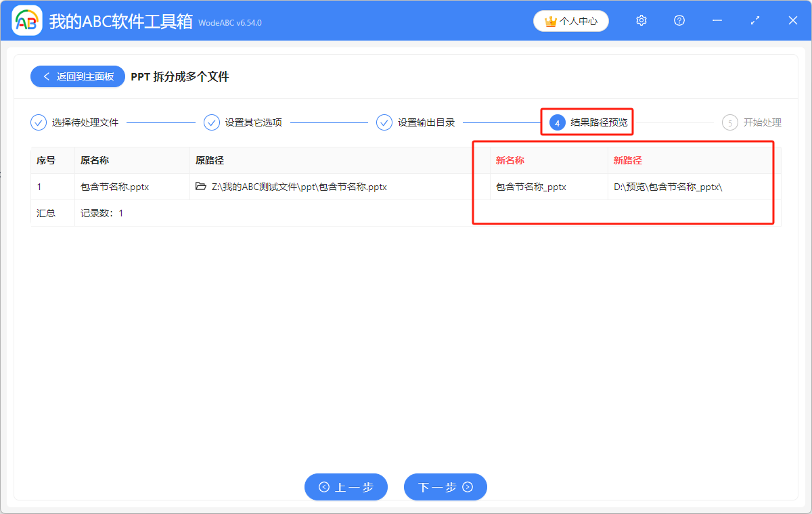This screenshot has width=812, height=514.
Task: Click 返回到主面板 to go back
Action: point(78,76)
